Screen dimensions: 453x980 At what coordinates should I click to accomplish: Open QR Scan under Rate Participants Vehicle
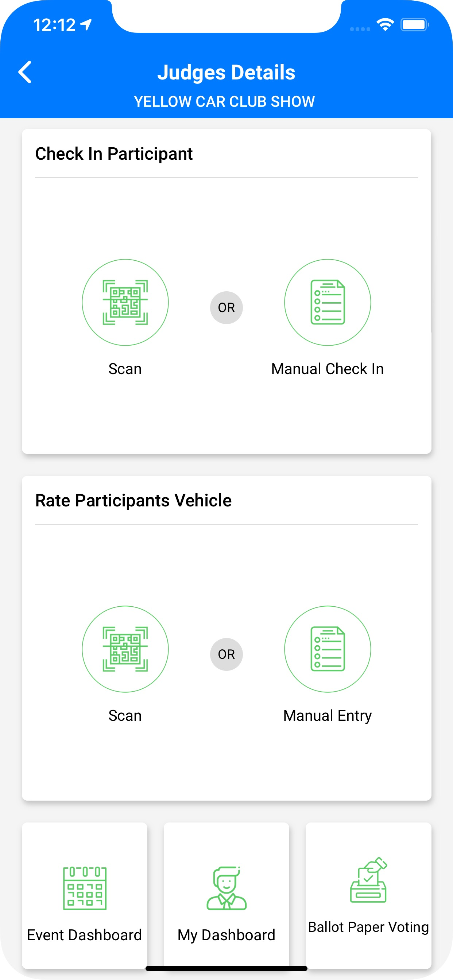[125, 649]
